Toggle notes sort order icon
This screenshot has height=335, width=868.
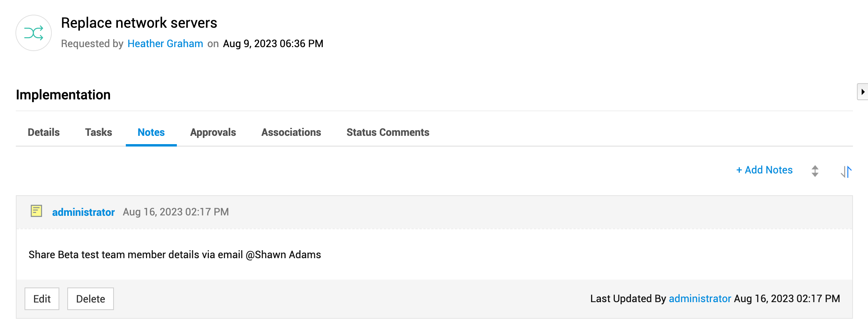[846, 171]
